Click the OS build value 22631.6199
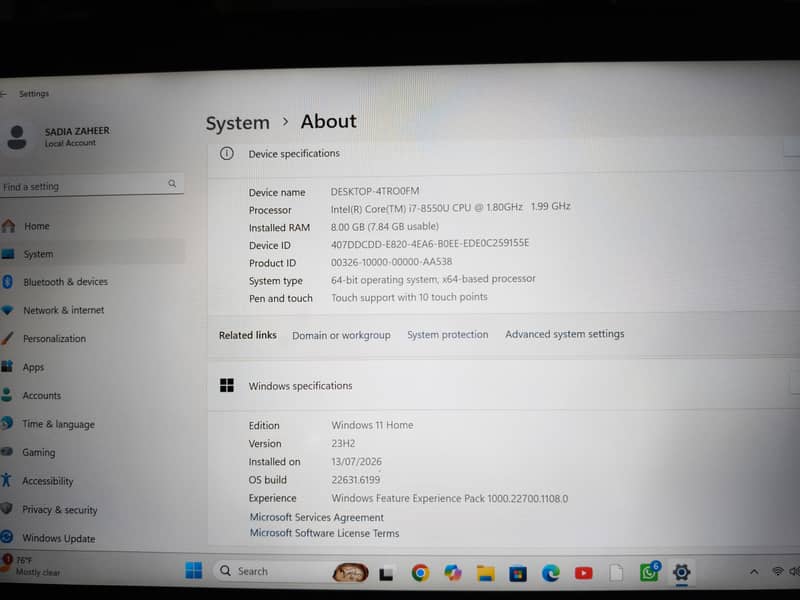This screenshot has height=600, width=800. 356,480
